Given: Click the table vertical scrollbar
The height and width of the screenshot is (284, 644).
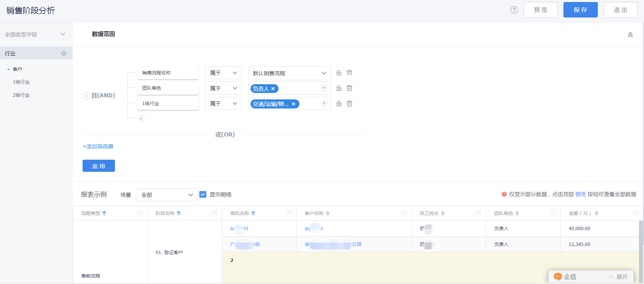Looking at the screenshot, I should pos(641,252).
